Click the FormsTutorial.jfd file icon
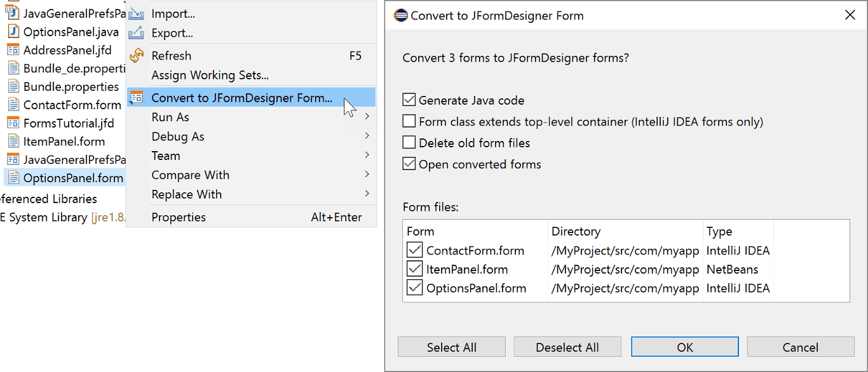 [13, 123]
